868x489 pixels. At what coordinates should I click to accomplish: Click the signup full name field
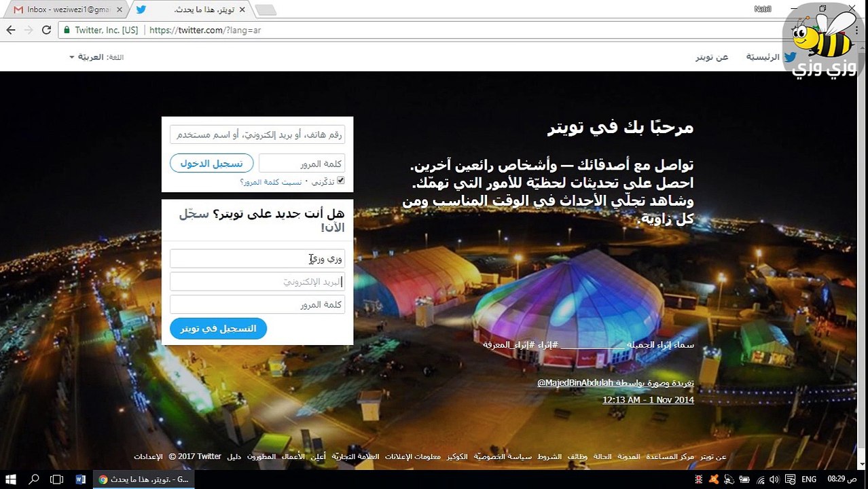click(x=257, y=259)
